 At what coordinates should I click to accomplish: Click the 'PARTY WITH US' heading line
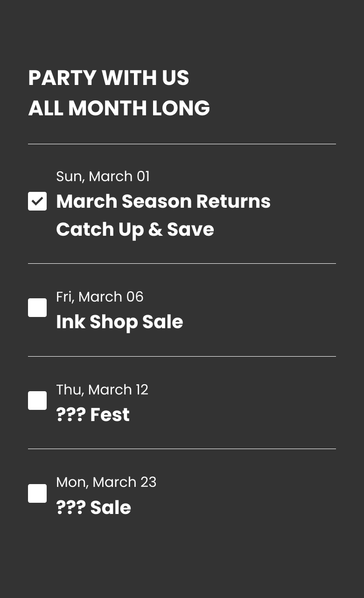pos(109,78)
